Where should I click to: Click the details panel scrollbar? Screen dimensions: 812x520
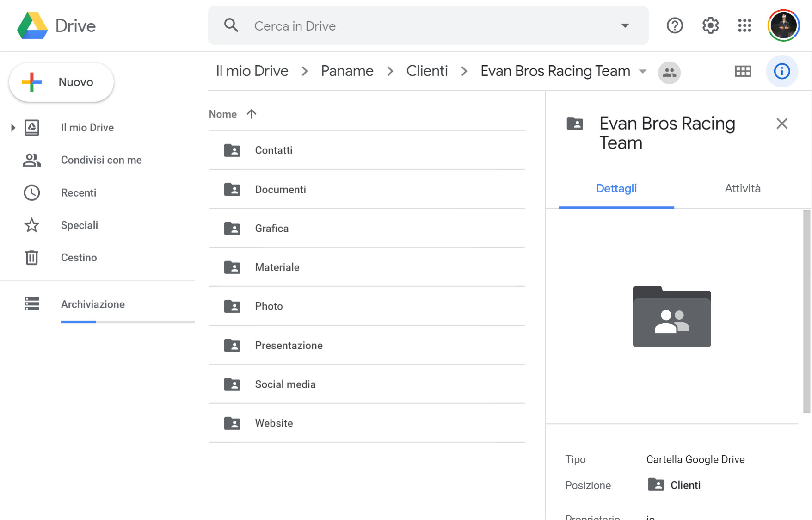pyautogui.click(x=807, y=311)
